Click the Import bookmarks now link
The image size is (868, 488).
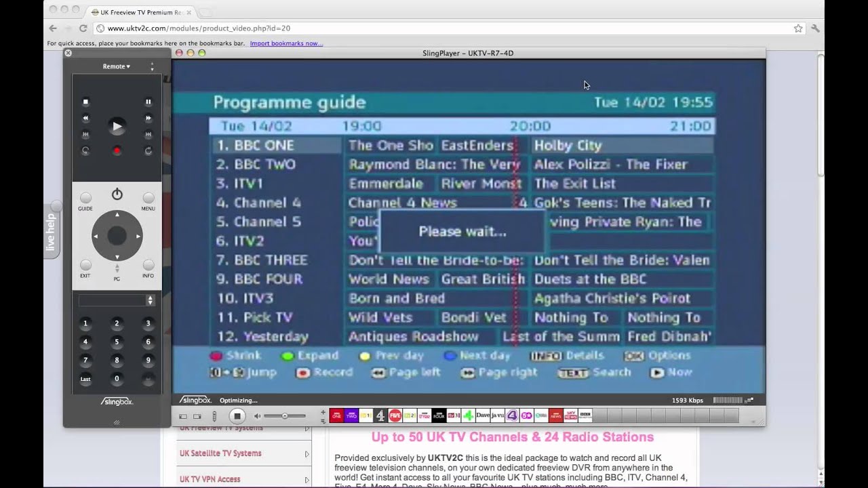[286, 43]
